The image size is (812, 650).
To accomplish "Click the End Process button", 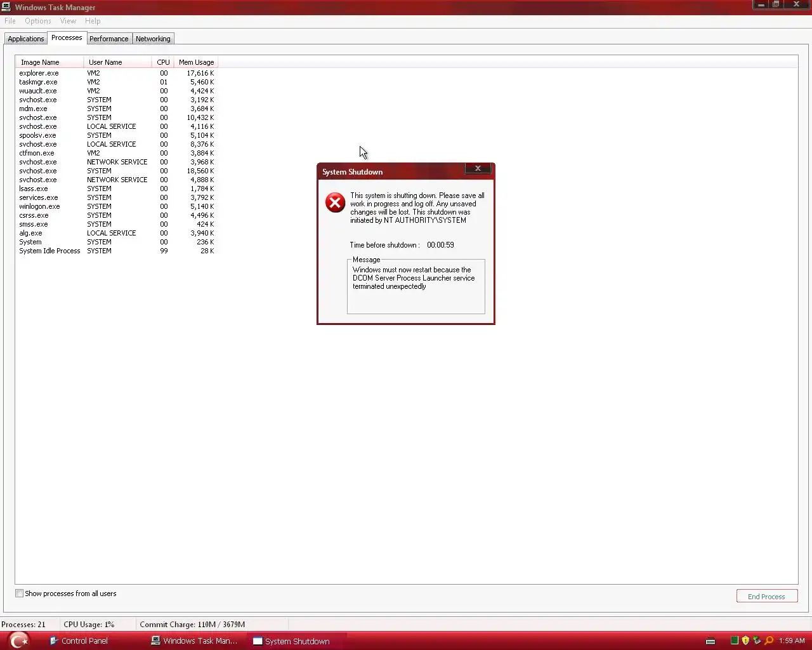I will (766, 596).
